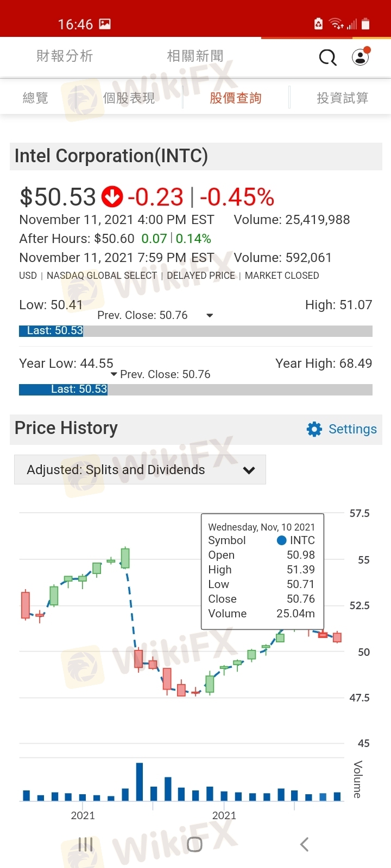
Task: Tap the tallest blue volume bar
Action: coord(140,782)
